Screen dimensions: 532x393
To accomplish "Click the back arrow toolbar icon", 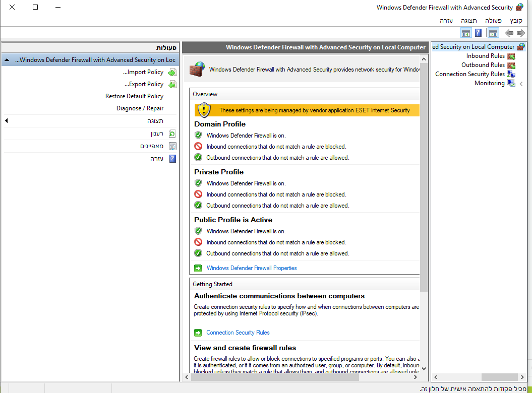I will coord(509,33).
